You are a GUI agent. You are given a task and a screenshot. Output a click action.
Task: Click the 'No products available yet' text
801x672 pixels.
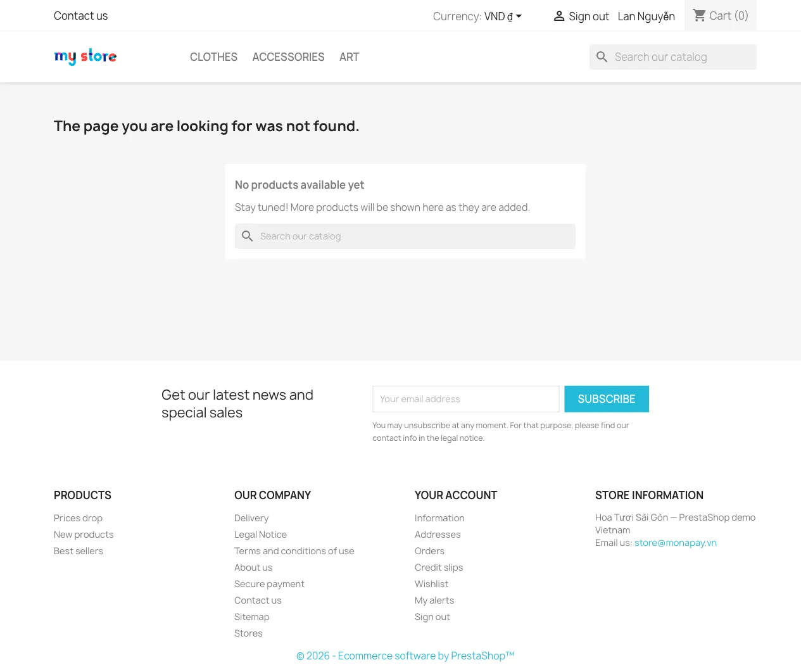300,185
